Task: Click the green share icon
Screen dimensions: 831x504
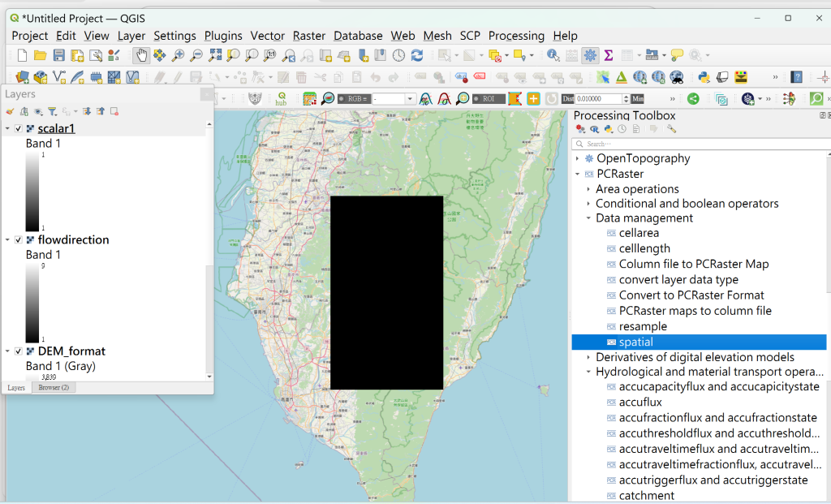Action: (x=693, y=98)
